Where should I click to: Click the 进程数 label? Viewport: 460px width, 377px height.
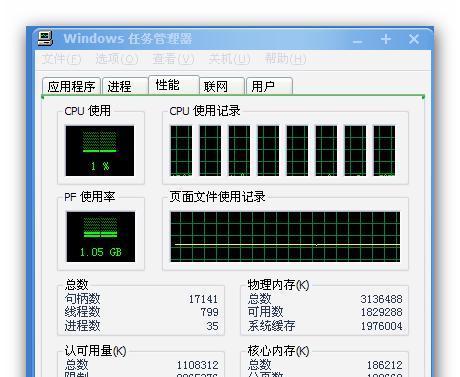[x=82, y=326]
